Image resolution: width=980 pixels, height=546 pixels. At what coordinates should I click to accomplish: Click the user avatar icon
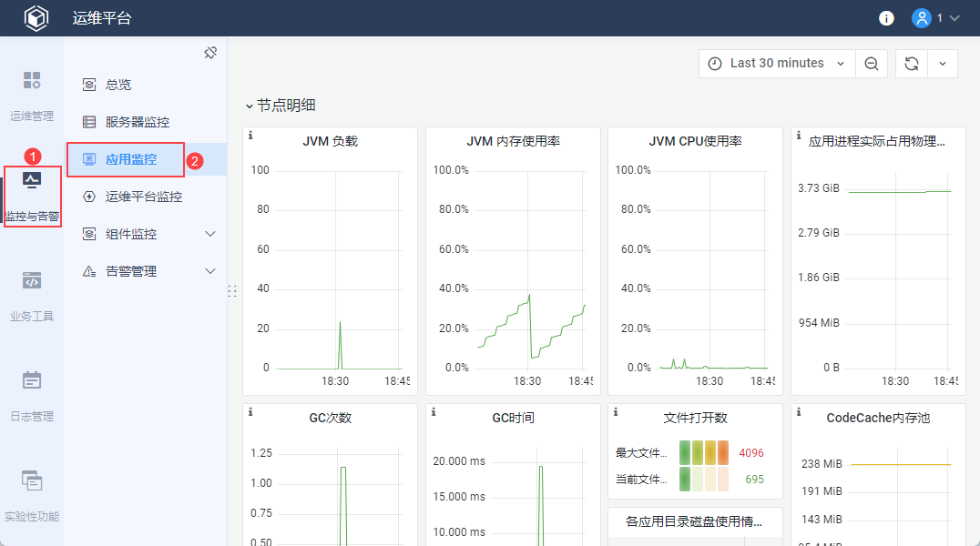pos(921,18)
